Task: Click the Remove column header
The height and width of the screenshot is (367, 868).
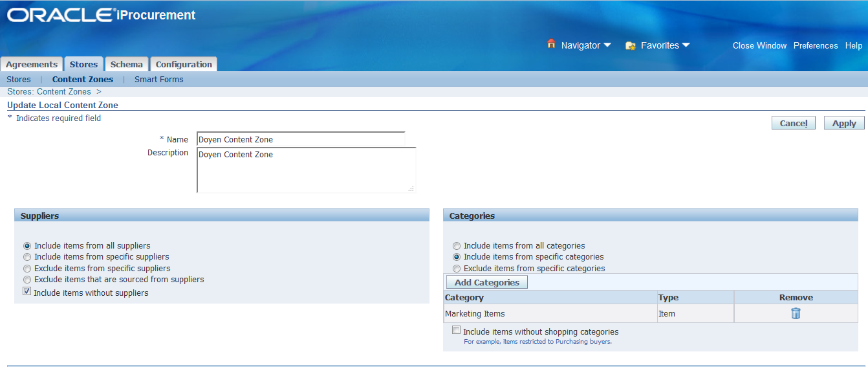Action: (x=796, y=298)
